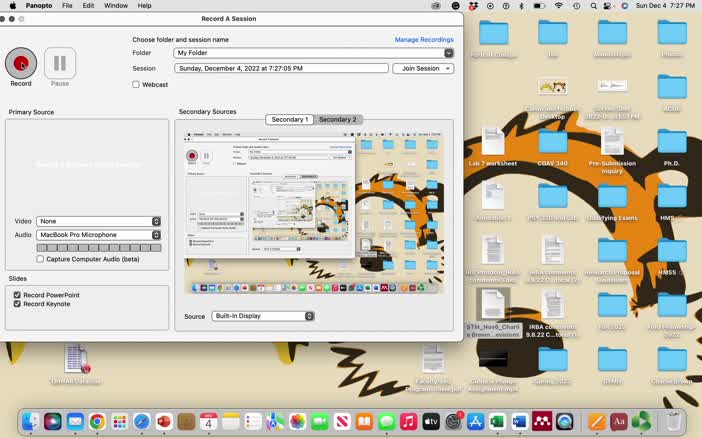This screenshot has height=438, width=702.
Task: Click the battery icon in menu bar
Action: pos(539,6)
